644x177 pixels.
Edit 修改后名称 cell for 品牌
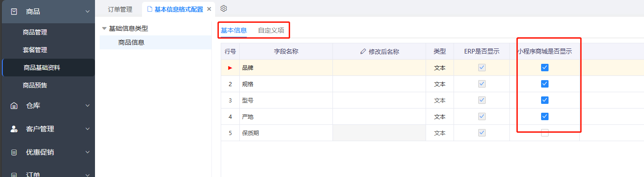coord(379,68)
